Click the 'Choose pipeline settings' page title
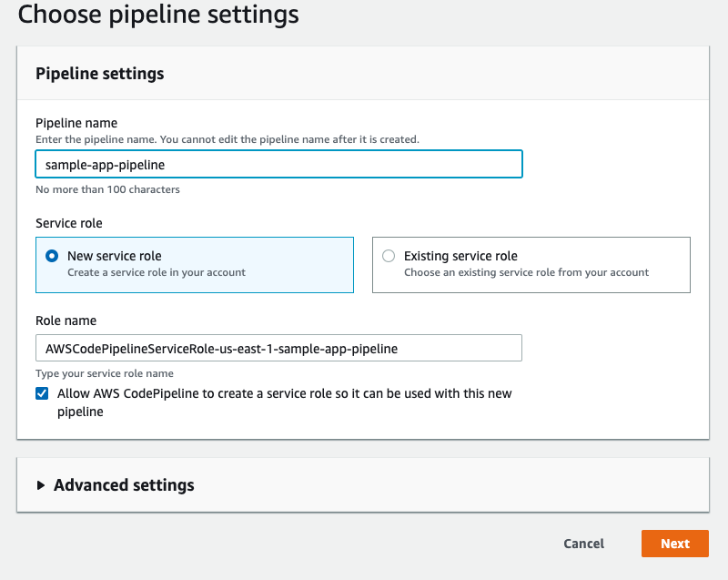This screenshot has height=580, width=728. (158, 15)
